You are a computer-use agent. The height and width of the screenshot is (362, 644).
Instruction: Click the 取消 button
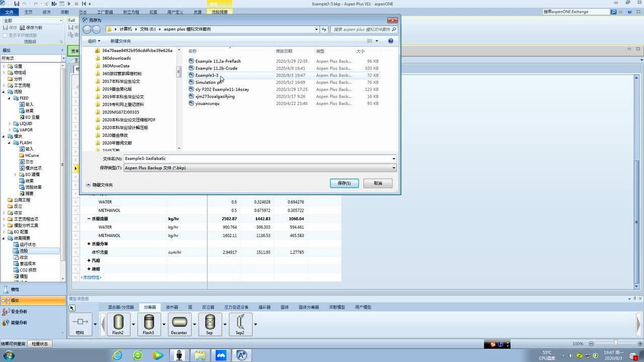coord(378,183)
